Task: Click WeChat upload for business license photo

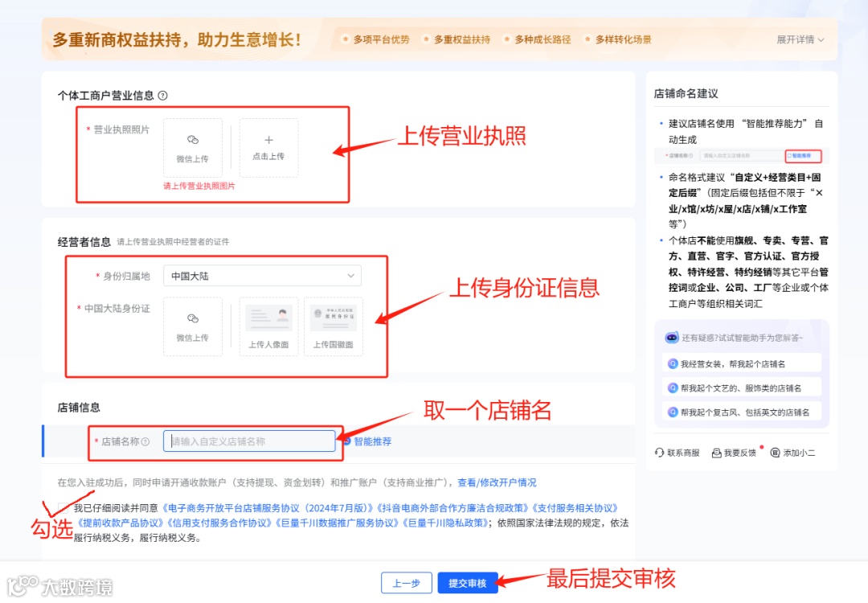Action: coord(193,148)
